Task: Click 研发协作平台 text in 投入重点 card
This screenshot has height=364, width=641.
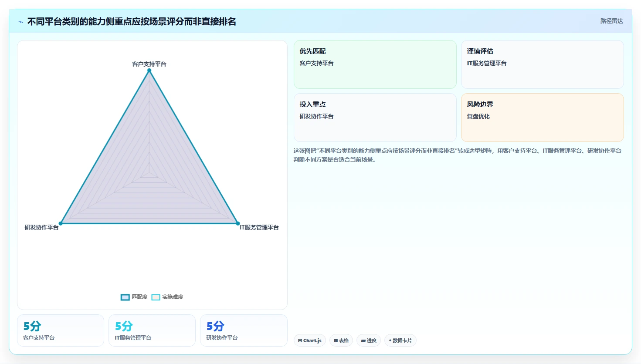Action: (317, 116)
